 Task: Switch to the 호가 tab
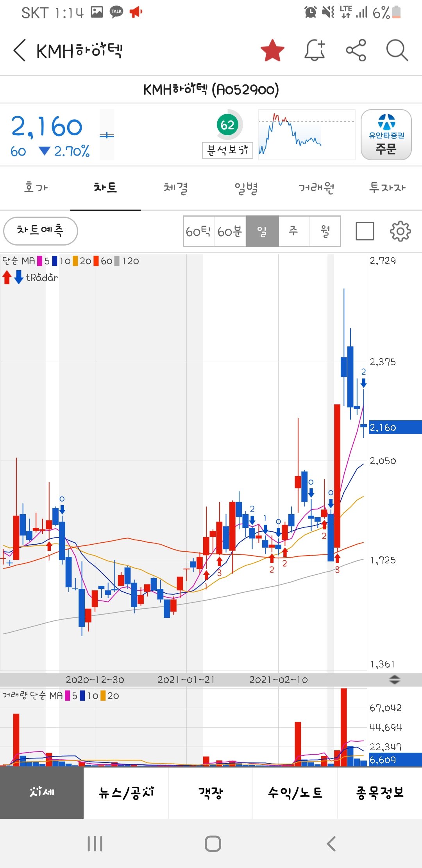point(36,188)
